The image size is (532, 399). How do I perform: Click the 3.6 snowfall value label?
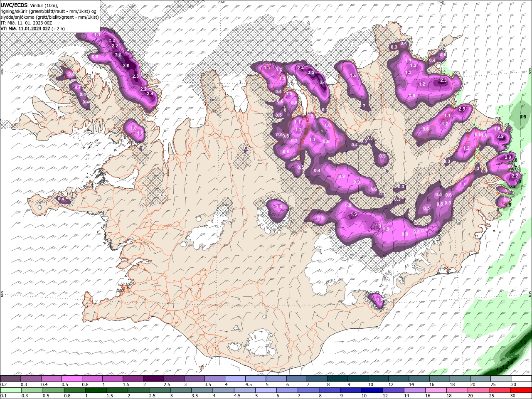click(x=118, y=55)
